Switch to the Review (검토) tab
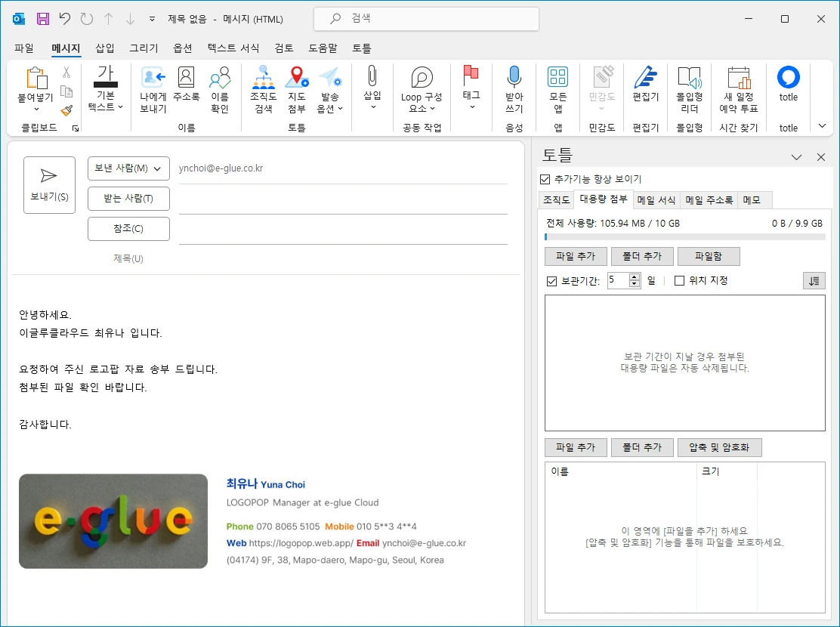The height and width of the screenshot is (627, 840). pyautogui.click(x=284, y=48)
